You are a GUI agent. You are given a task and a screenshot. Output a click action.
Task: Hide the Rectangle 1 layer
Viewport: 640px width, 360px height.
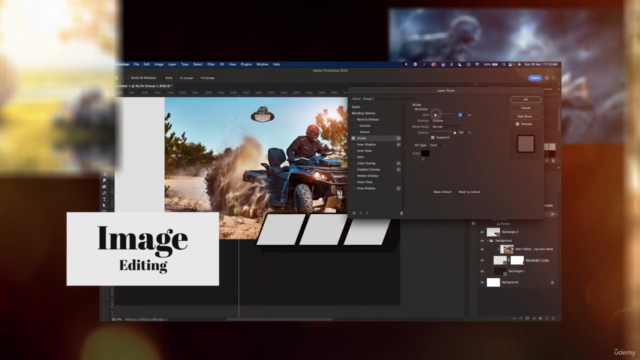(x=482, y=271)
